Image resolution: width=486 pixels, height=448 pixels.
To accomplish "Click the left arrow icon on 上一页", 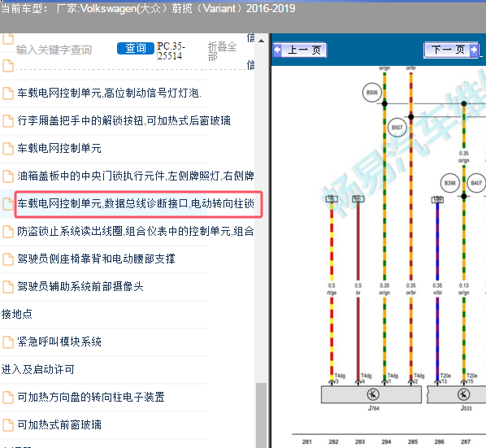I will (x=277, y=50).
